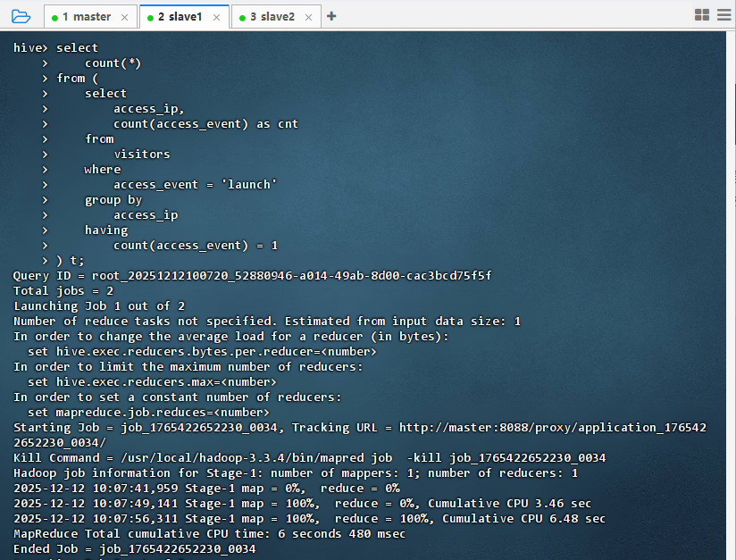Click the 10:07:56,311 Stage-1 progress line

309,519
